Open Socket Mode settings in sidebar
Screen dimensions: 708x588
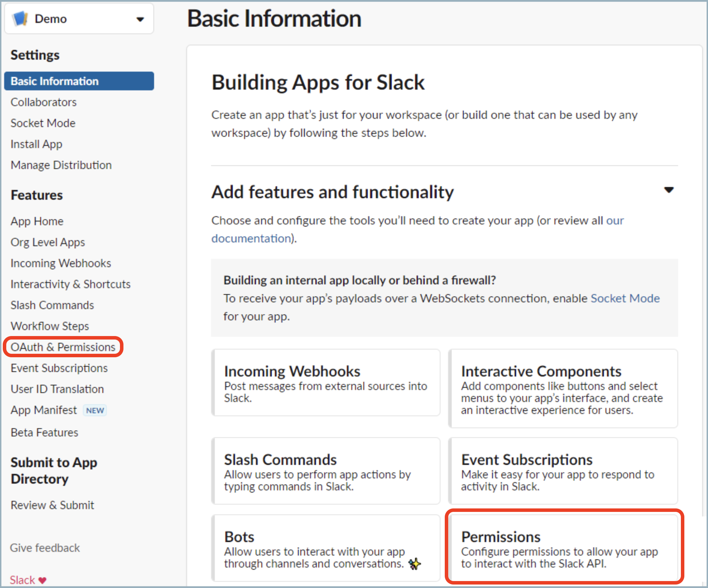tap(43, 123)
